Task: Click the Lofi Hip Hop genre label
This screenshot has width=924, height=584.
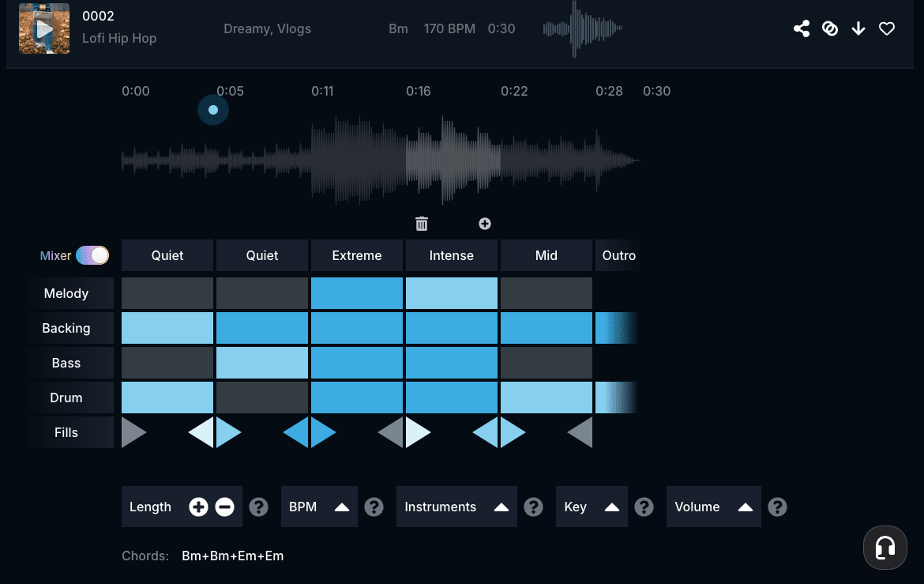Action: [119, 38]
